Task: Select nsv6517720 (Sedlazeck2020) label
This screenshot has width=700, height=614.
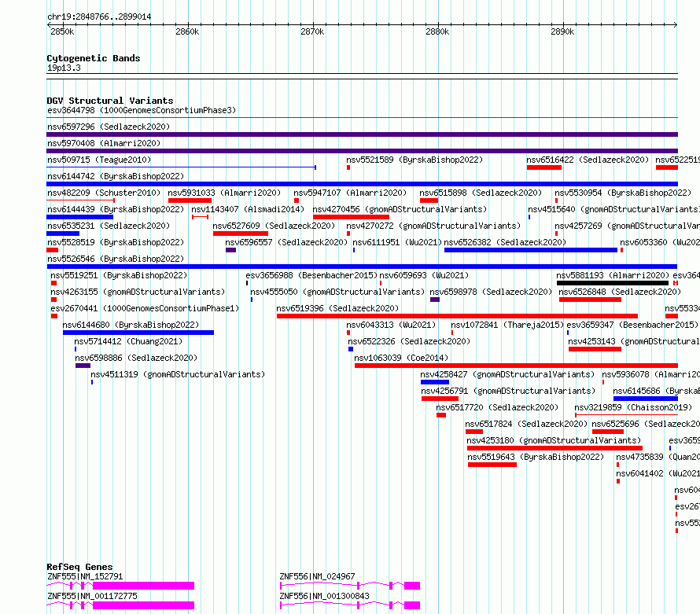Action: 497,407
